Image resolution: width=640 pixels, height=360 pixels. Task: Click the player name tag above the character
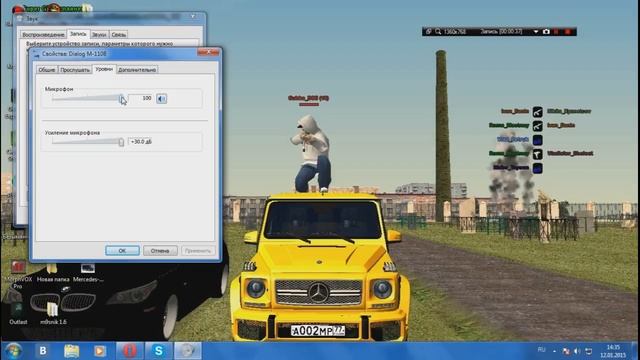point(309,98)
